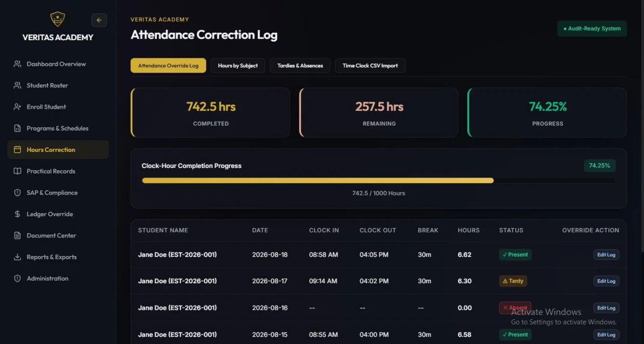Click the Student Name column header
644x344 pixels.
point(163,230)
